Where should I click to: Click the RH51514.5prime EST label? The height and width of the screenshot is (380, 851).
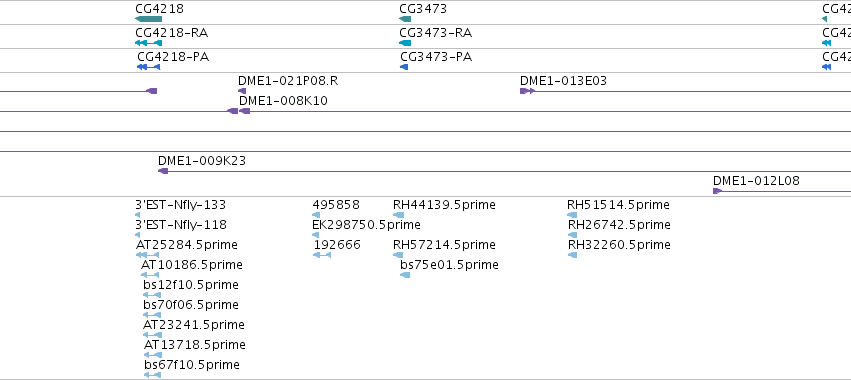618,205
